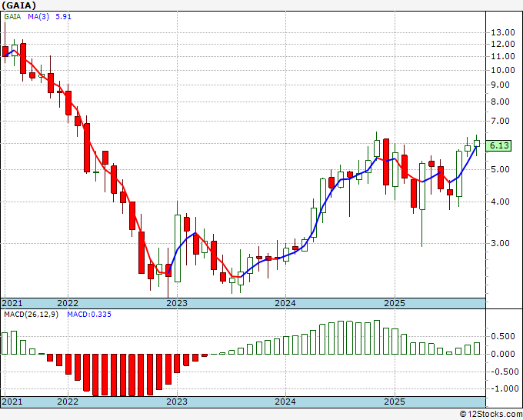Click the tall green candle at start of 2023

[178, 248]
